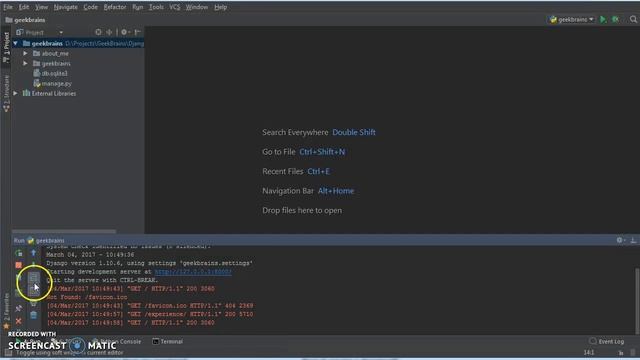The width and height of the screenshot is (640, 360).
Task: Select the about_me folder row
Action: click(x=78, y=53)
